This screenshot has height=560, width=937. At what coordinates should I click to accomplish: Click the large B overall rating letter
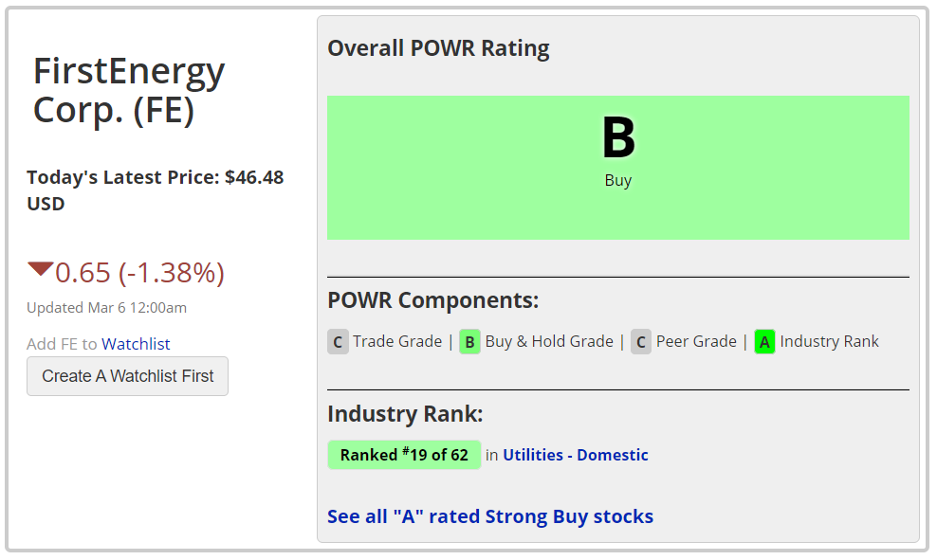pyautogui.click(x=618, y=137)
